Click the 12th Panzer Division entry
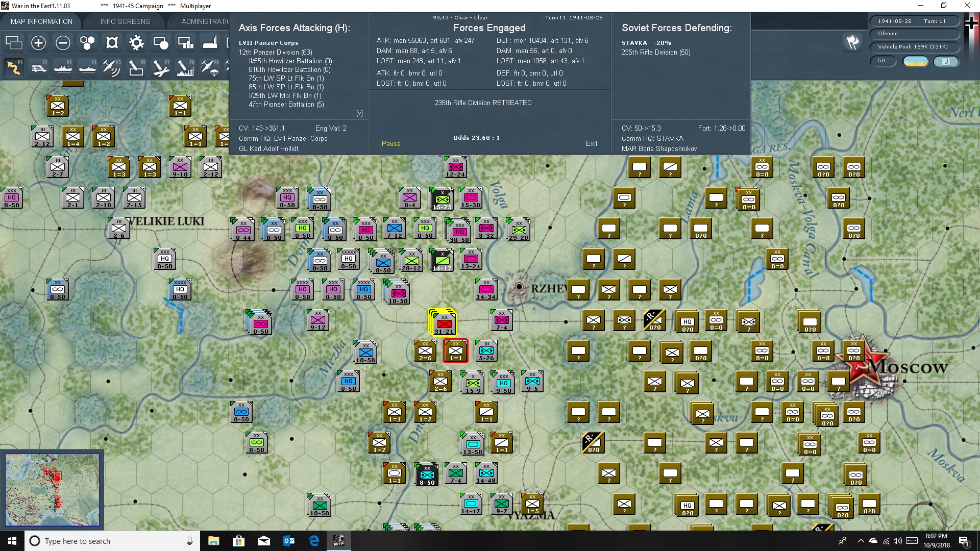Viewport: 980px width, 551px height. [x=276, y=52]
